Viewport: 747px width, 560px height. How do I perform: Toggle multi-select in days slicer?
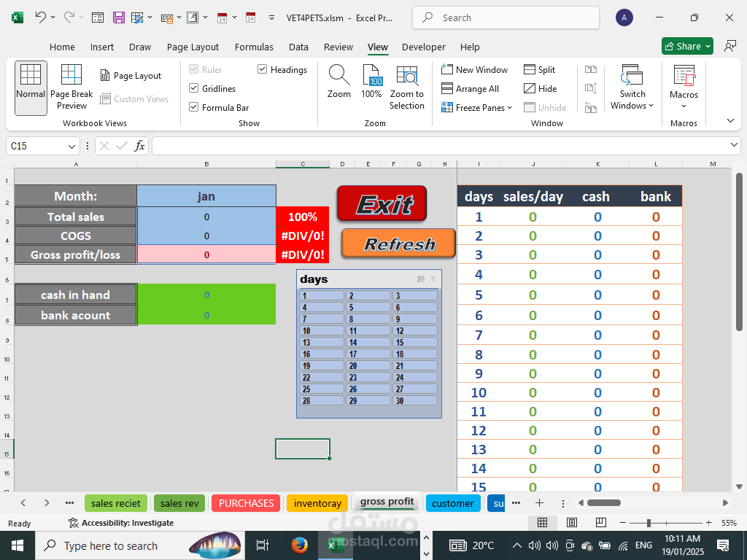(421, 279)
